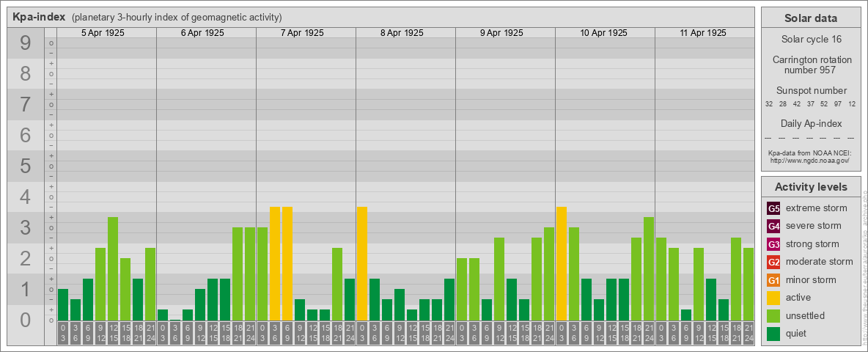
Task: Select the G2 moderate storm badge
Action: click(773, 262)
